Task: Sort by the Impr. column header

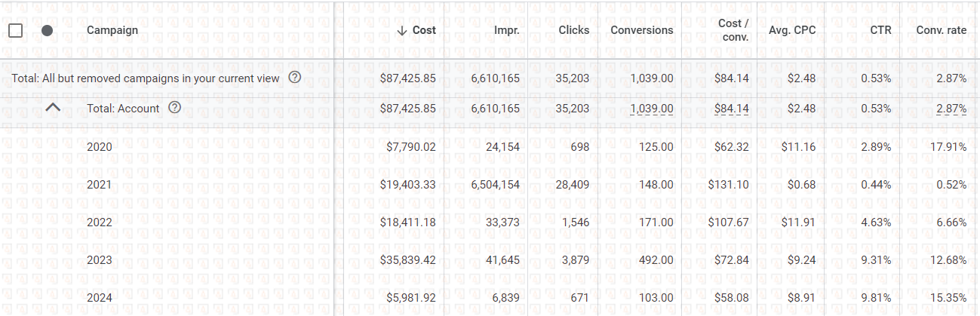Action: (x=506, y=31)
